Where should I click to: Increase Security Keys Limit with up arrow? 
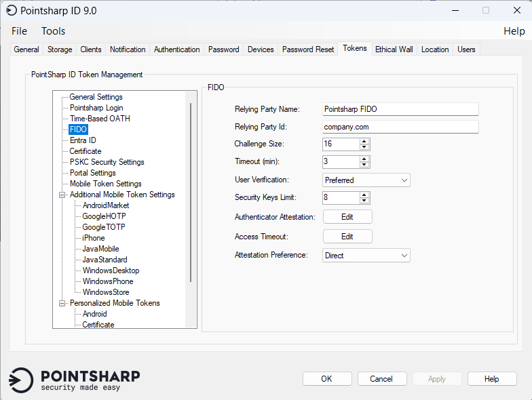pos(364,195)
